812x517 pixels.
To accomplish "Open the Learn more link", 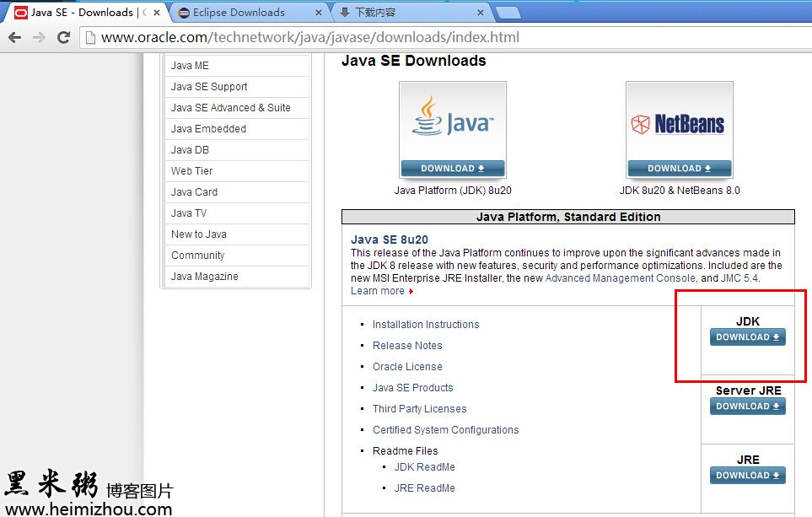I will click(378, 291).
